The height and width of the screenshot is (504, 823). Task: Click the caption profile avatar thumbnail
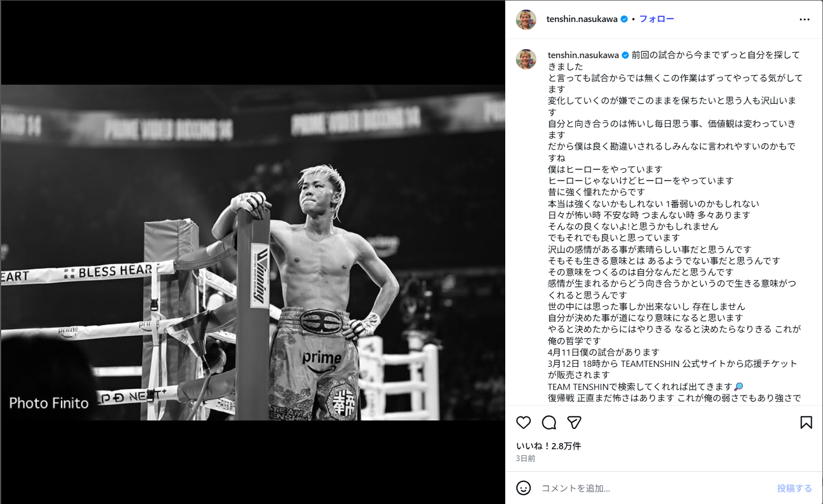pos(526,59)
